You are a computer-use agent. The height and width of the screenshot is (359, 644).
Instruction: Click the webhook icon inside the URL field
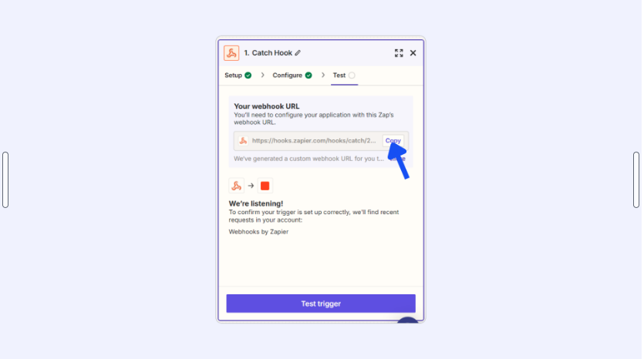pyautogui.click(x=243, y=141)
